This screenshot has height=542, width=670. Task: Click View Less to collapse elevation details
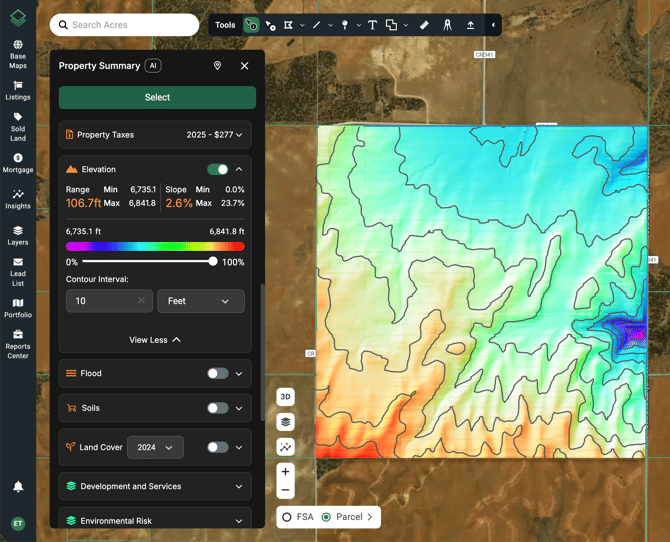[x=155, y=340]
